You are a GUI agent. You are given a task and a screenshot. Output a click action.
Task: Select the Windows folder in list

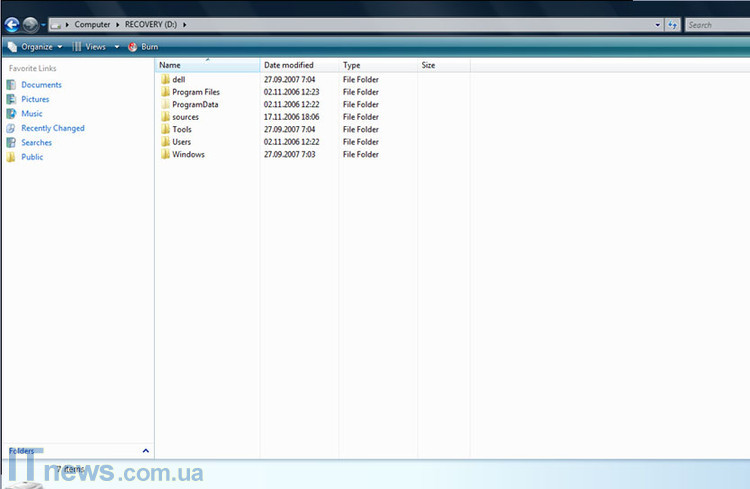[x=188, y=154]
